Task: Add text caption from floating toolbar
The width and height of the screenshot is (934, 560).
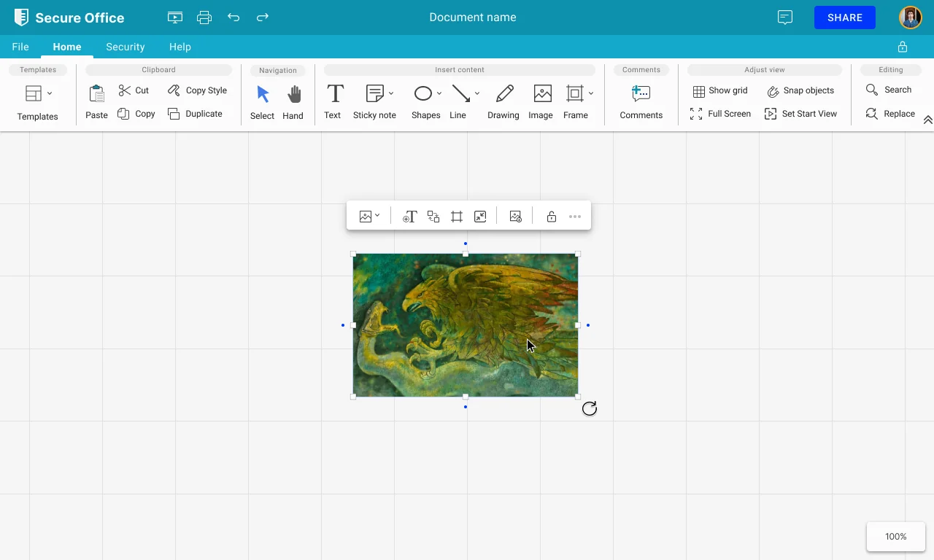Action: 409,217
